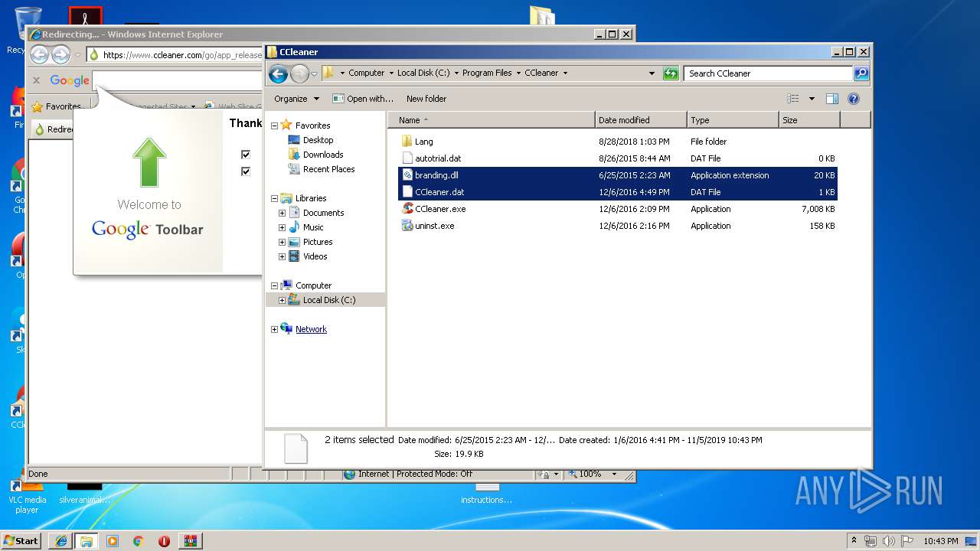Open Chrome from the taskbar
Image resolution: width=980 pixels, height=551 pixels.
(x=138, y=540)
